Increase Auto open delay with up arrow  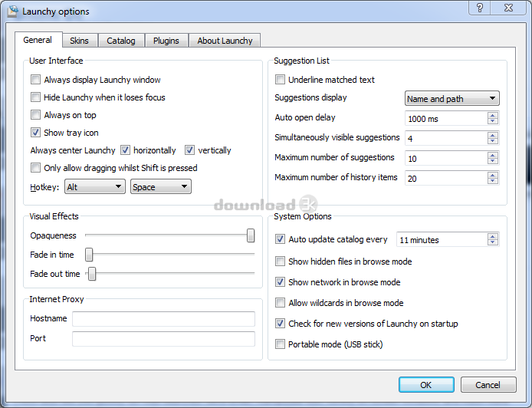pos(493,115)
